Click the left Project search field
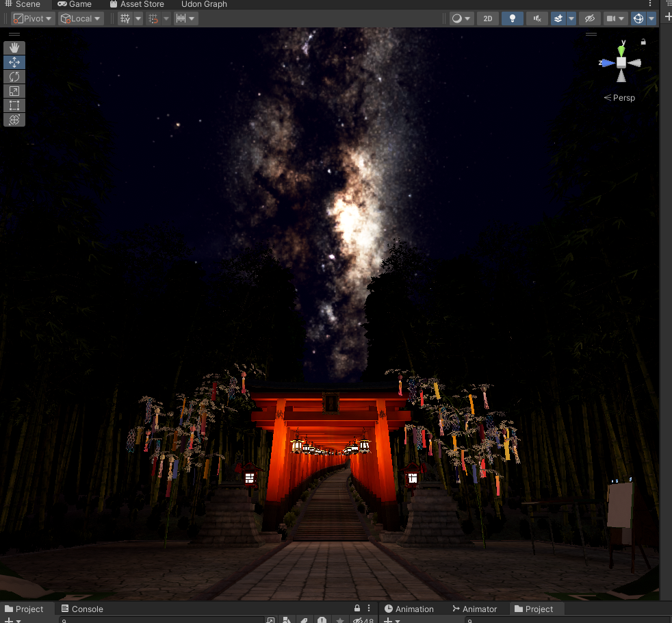672x623 pixels. [161, 620]
